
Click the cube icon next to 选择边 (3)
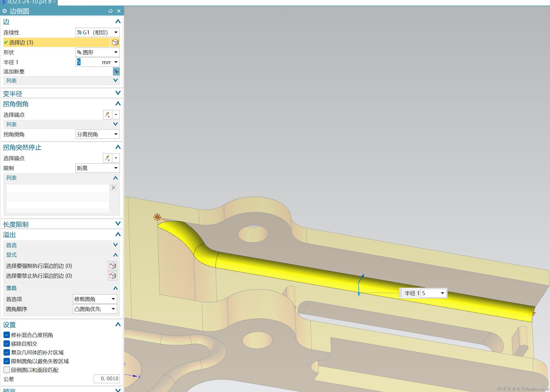[115, 42]
